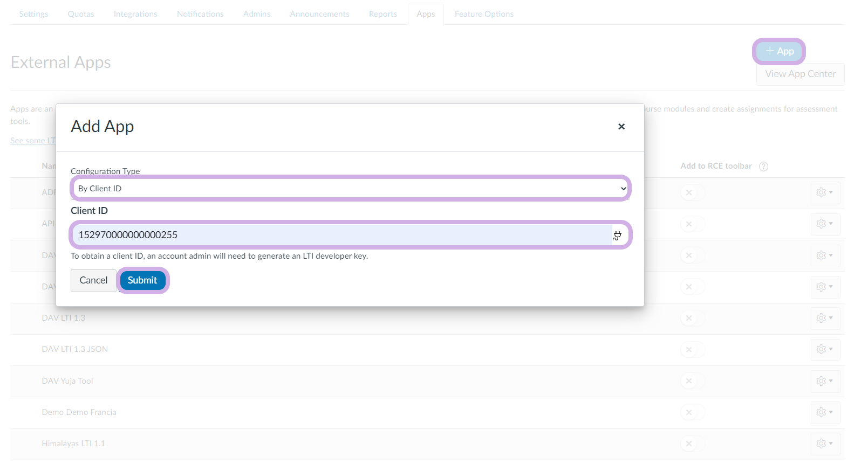This screenshot has width=868, height=464.
Task: Click the app name "DAV Yuja Tool"
Action: [x=67, y=381]
